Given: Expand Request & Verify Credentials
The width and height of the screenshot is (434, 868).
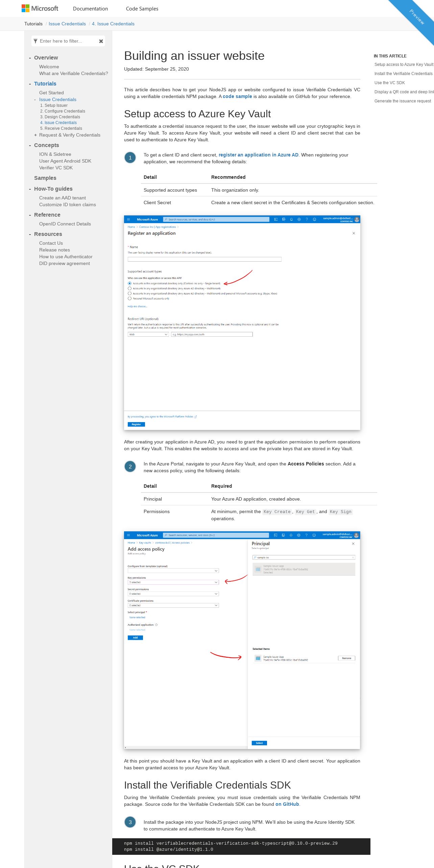Looking at the screenshot, I should click(35, 135).
